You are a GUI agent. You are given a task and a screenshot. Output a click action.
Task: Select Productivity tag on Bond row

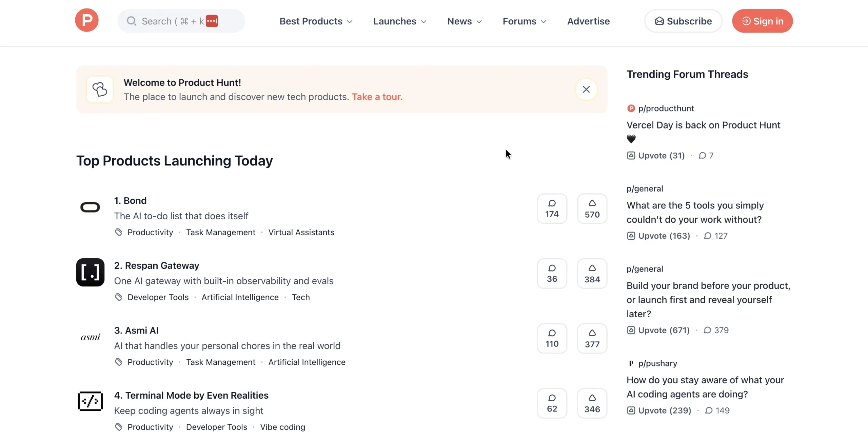click(x=150, y=232)
